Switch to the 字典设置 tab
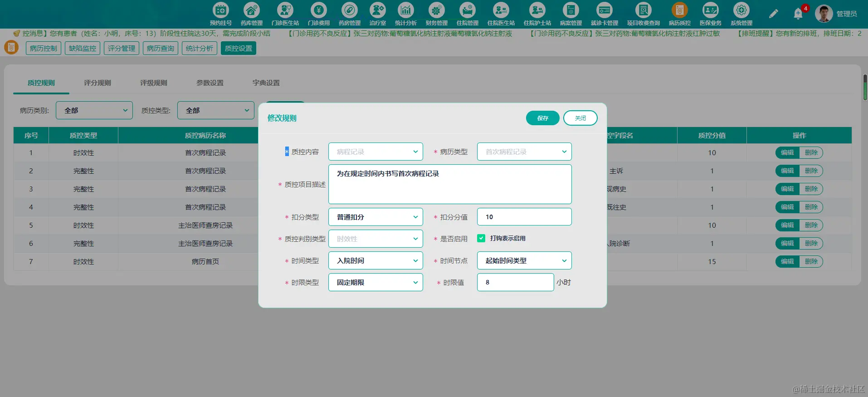868x397 pixels. tap(266, 83)
